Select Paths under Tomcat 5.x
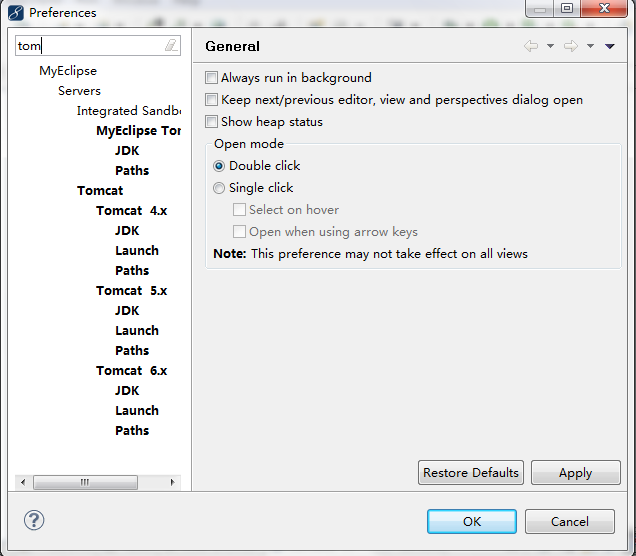Screen dimensions: 636x556 pos(132,350)
